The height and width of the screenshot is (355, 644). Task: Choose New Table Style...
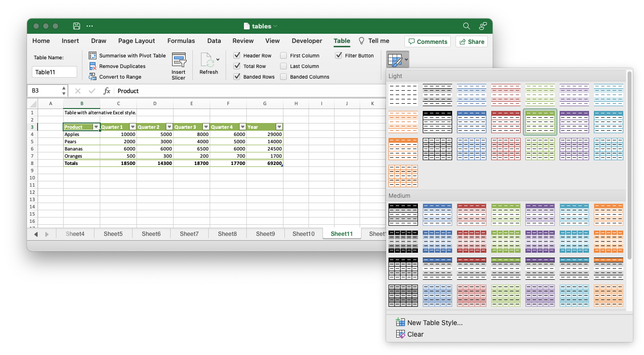pos(429,323)
